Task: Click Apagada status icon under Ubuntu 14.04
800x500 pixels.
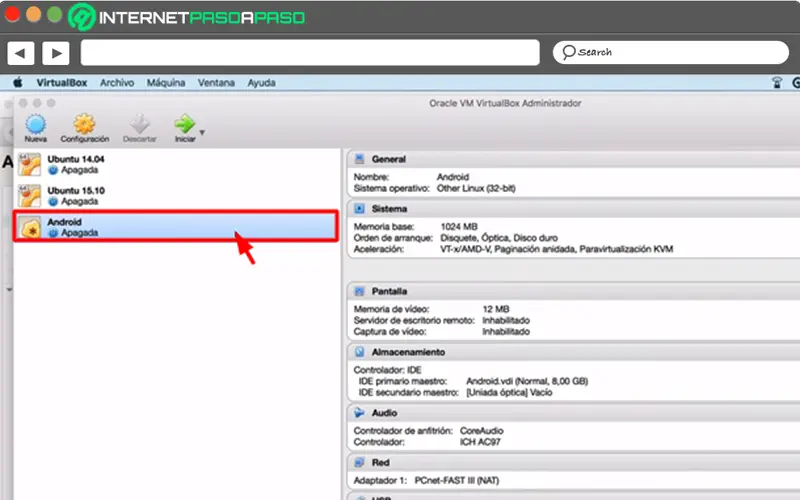Action: click(53, 170)
